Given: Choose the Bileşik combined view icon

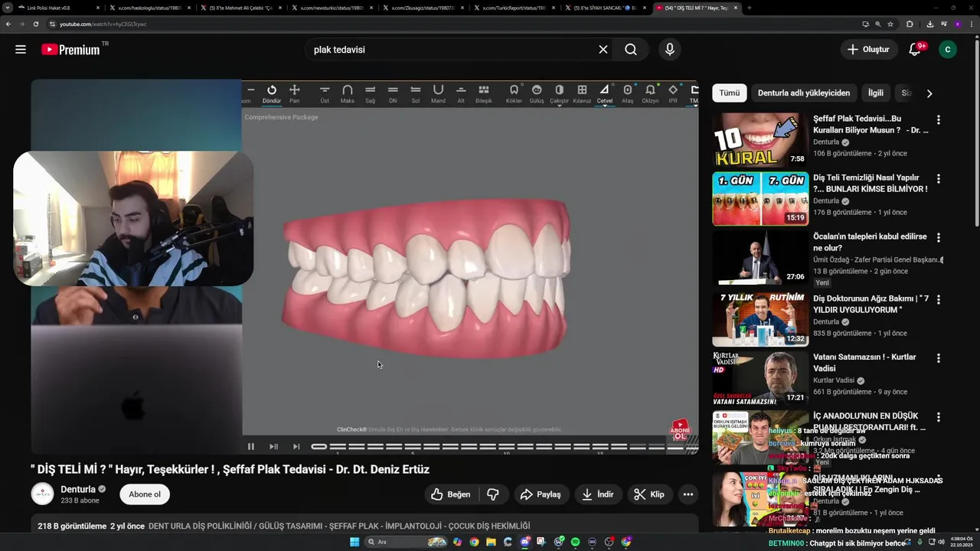Looking at the screenshot, I should point(484,94).
